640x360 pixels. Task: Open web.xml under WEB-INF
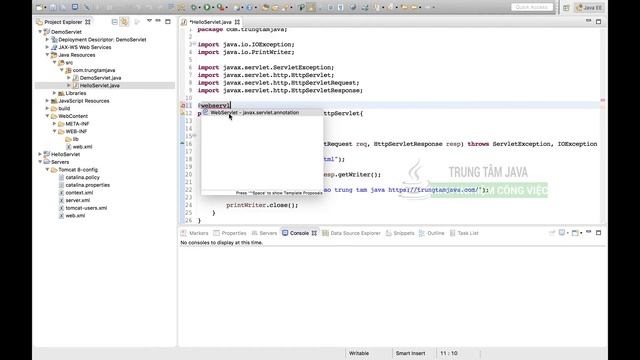click(82, 147)
